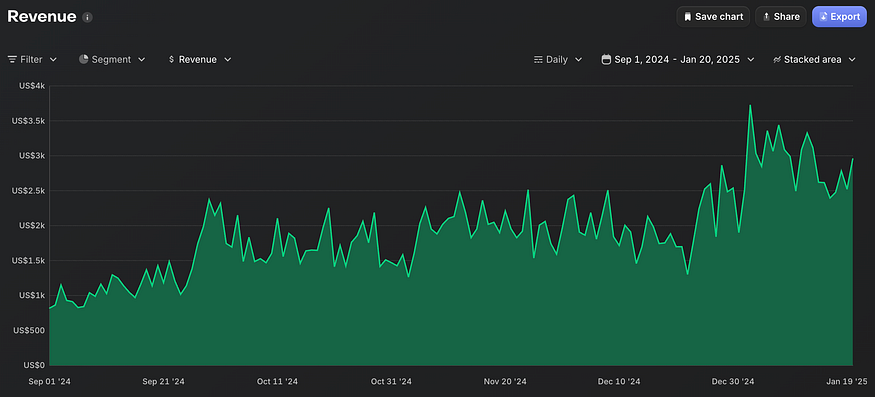Click the stacked area chart icon
This screenshot has height=397, width=875.
[777, 59]
